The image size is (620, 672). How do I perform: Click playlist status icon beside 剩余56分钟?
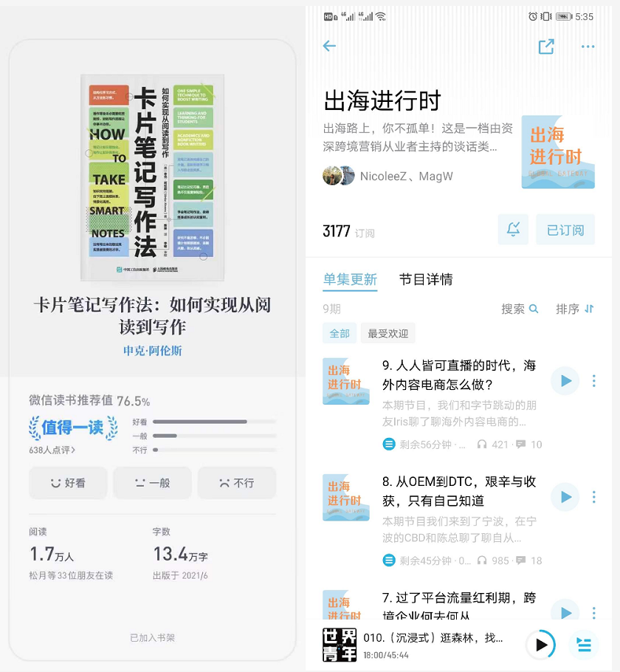389,444
